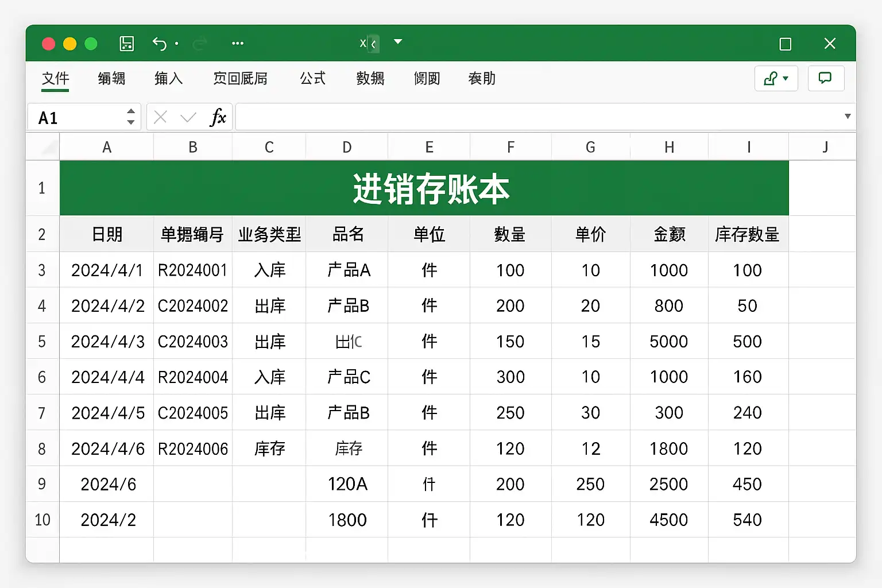882x588 pixels.
Task: Confirm entry with the checkmark formula icon
Action: click(188, 118)
